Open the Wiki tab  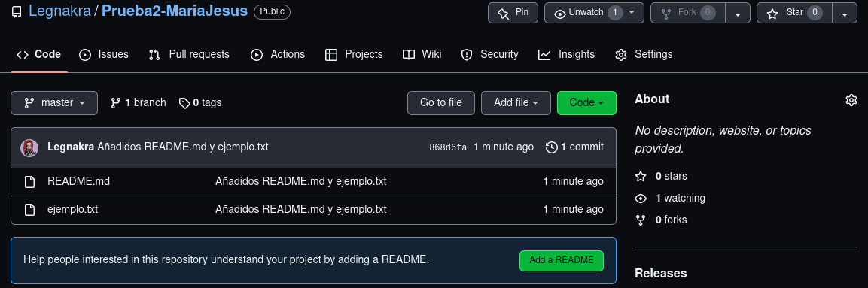422,54
